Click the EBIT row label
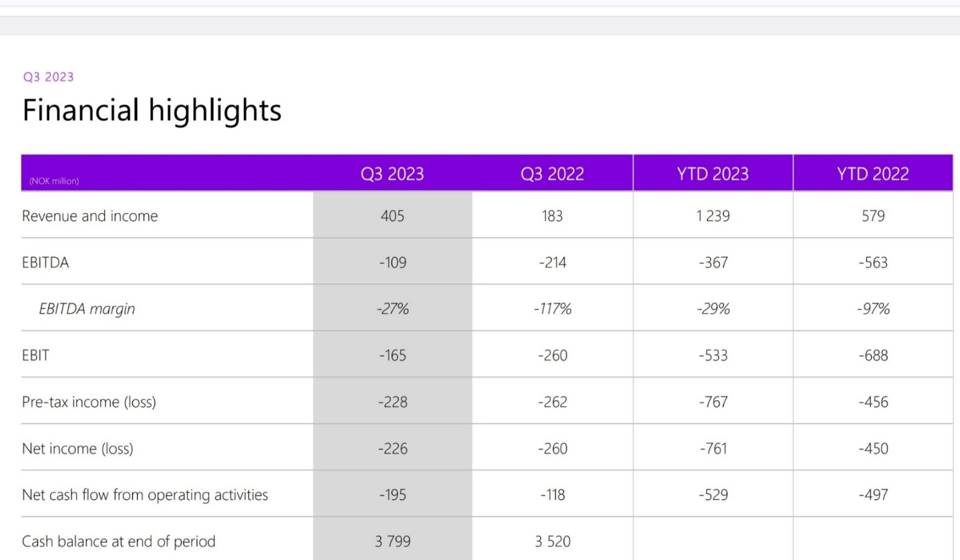This screenshot has width=960, height=560. click(x=36, y=356)
